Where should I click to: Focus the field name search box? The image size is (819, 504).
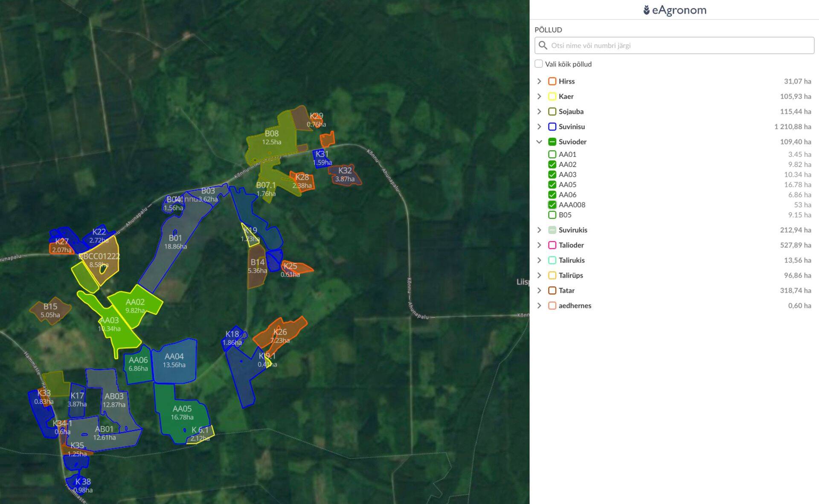(678, 45)
